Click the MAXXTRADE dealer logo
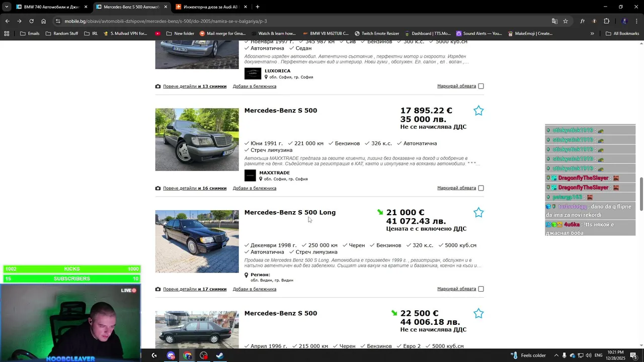This screenshot has width=644, height=362. [x=250, y=175]
